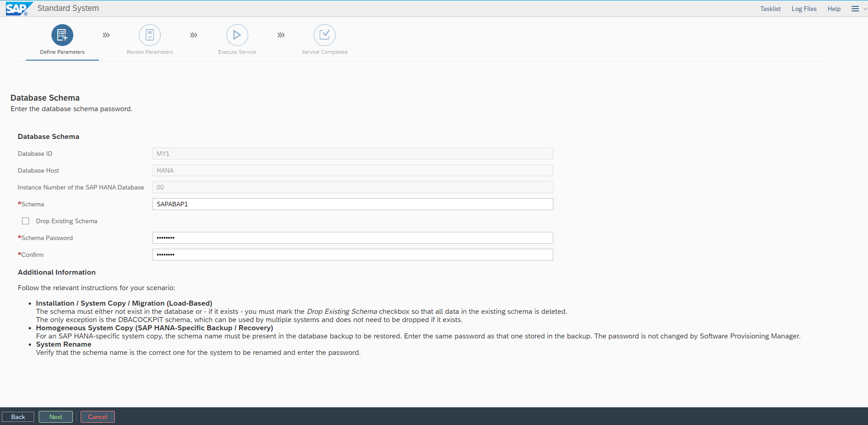Image resolution: width=868 pixels, height=425 pixels.
Task: Open the hamburger menu icon
Action: click(x=855, y=9)
